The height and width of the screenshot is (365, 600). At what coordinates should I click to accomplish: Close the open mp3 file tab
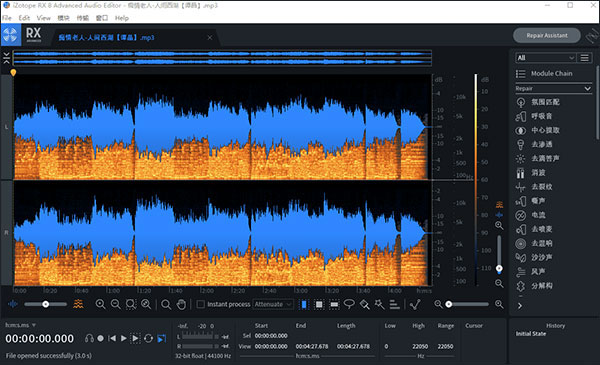[210, 37]
